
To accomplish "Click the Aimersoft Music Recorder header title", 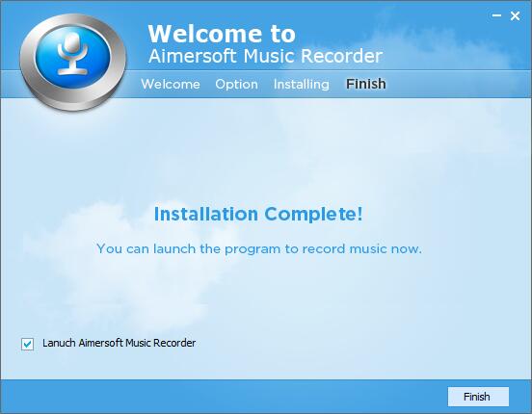I will (265, 56).
